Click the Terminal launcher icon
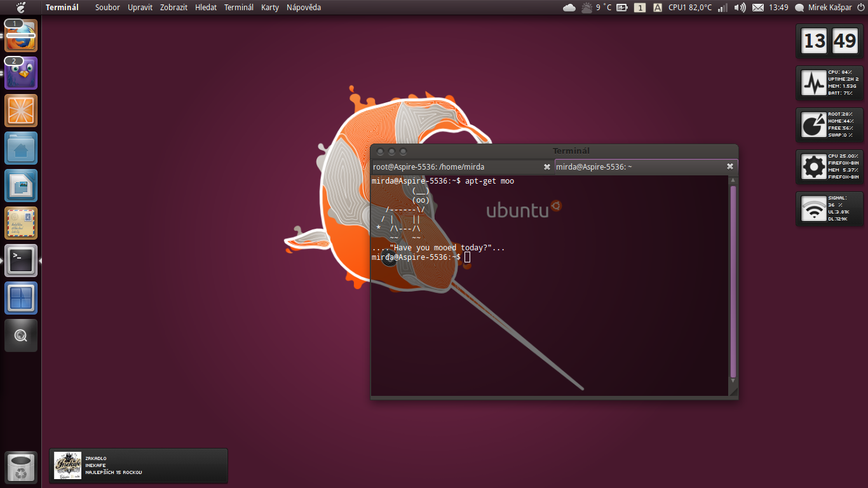This screenshot has width=868, height=488. point(21,261)
